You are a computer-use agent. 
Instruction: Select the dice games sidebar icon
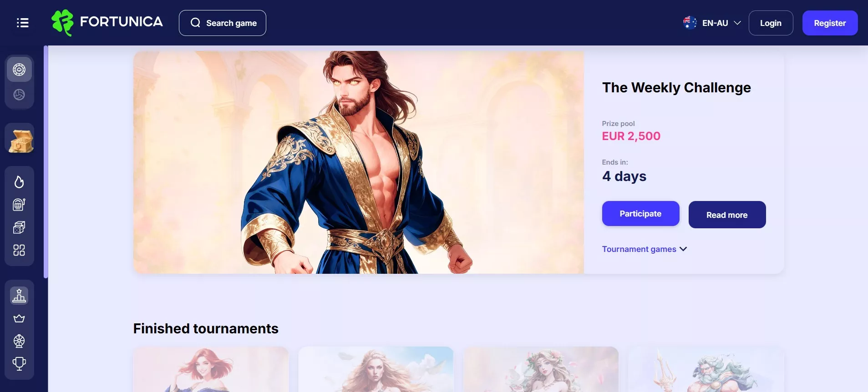19,227
